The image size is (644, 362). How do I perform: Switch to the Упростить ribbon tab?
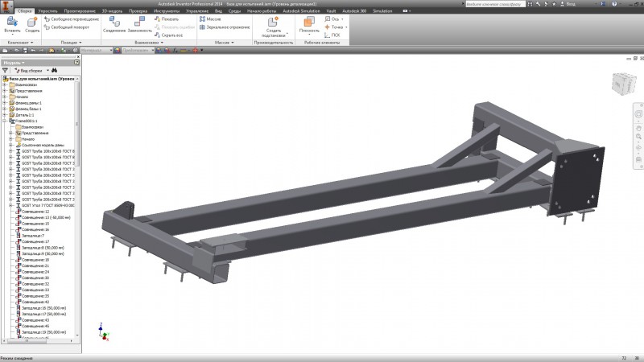click(x=47, y=11)
